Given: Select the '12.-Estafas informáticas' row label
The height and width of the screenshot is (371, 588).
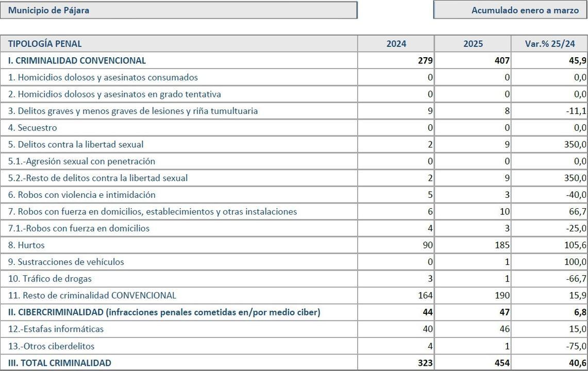Looking at the screenshot, I should [x=56, y=329].
